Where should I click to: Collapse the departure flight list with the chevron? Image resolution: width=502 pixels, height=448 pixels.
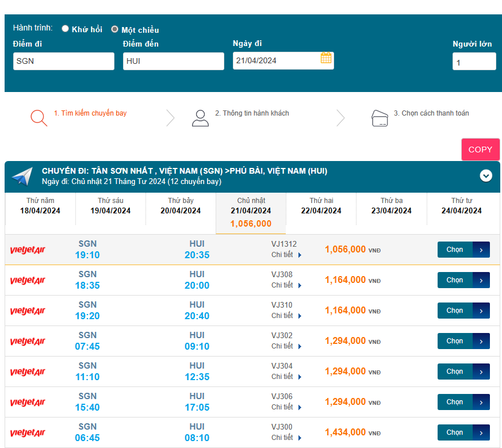(486, 176)
